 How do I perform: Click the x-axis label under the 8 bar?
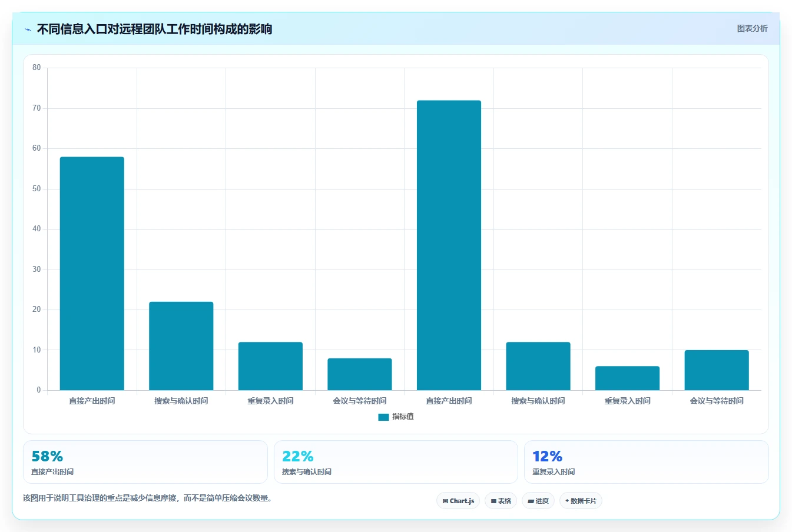[360, 401]
